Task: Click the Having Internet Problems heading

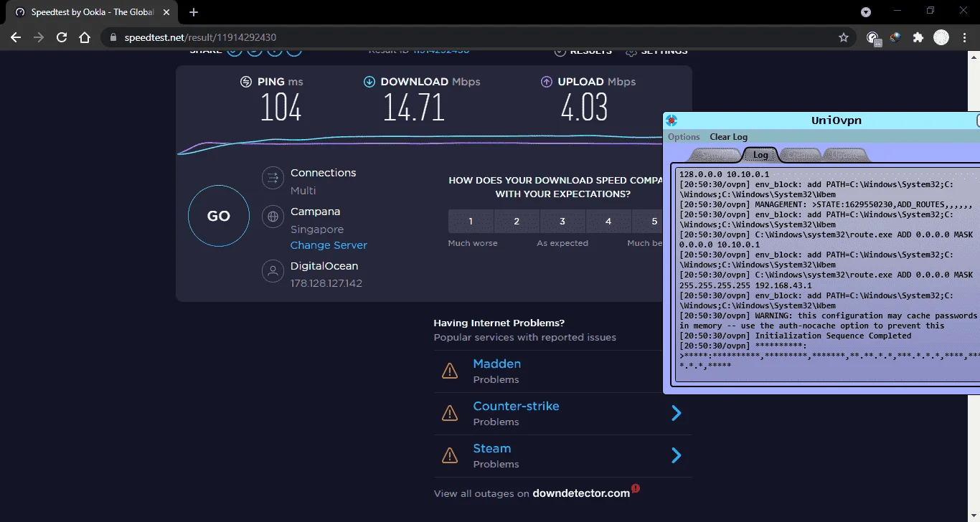Action: pos(499,323)
